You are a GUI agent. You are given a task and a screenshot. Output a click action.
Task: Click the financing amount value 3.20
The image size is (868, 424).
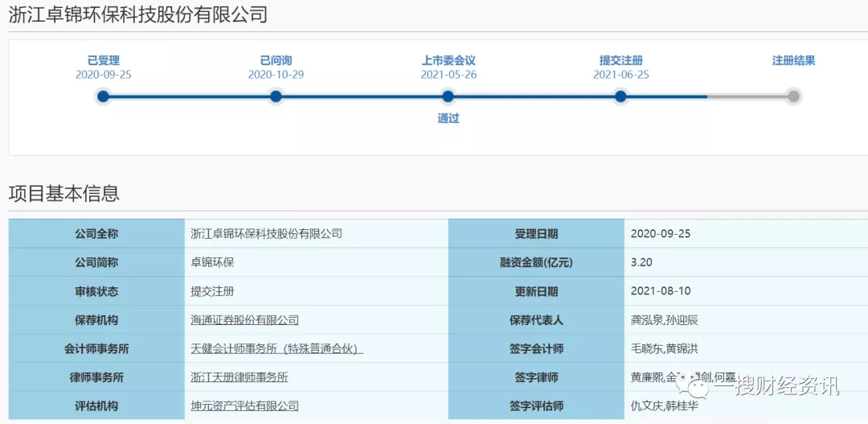point(640,263)
